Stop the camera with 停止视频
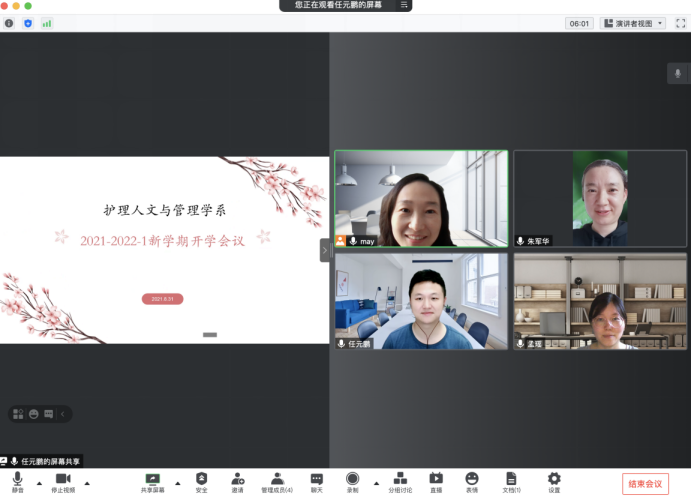The image size is (691, 497). pyautogui.click(x=63, y=481)
